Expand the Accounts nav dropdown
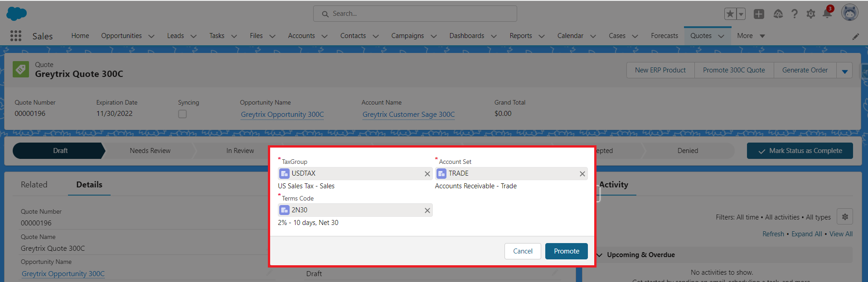Screen dimensions: 868x282 (325, 36)
